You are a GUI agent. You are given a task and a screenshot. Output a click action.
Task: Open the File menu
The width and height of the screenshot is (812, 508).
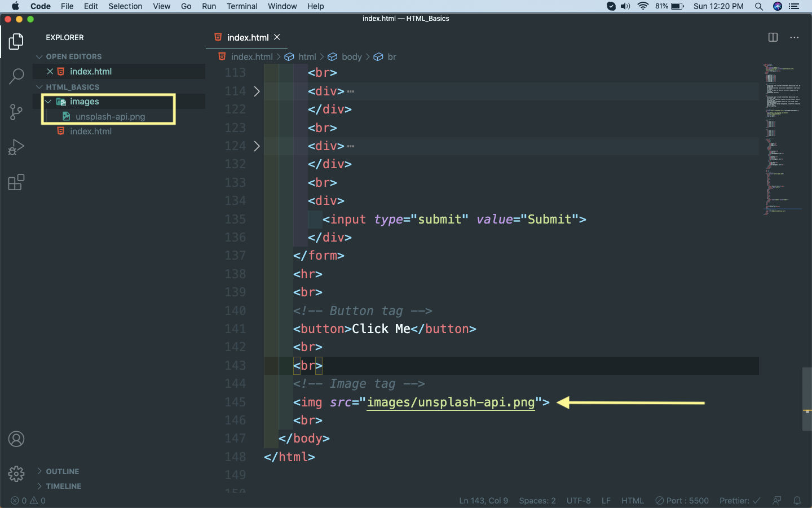(x=67, y=6)
